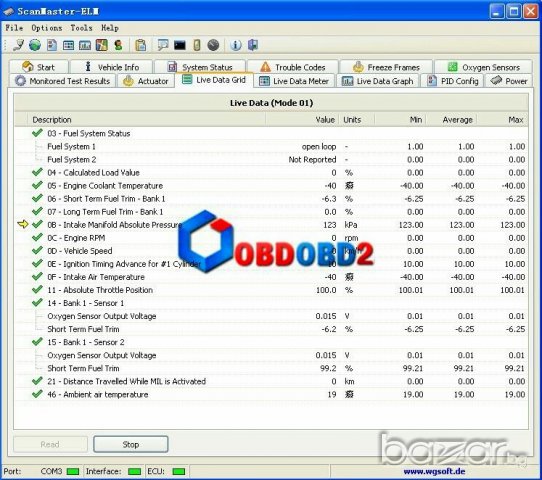The height and width of the screenshot is (480, 542).
Task: Click the Interface green status indicator
Action: 134,471
